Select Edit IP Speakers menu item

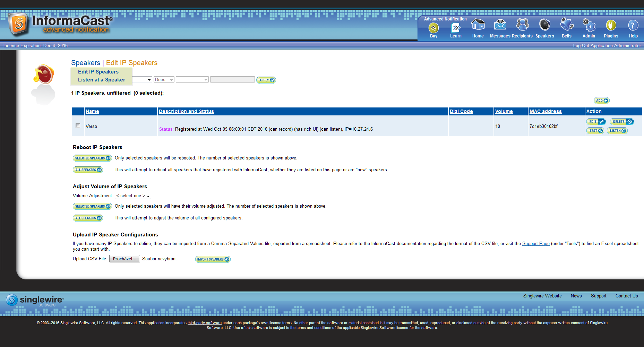click(98, 72)
